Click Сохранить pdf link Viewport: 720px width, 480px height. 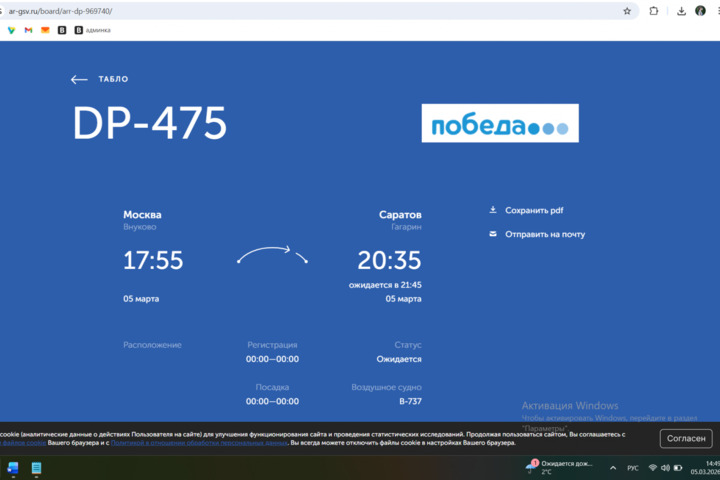pos(534,210)
